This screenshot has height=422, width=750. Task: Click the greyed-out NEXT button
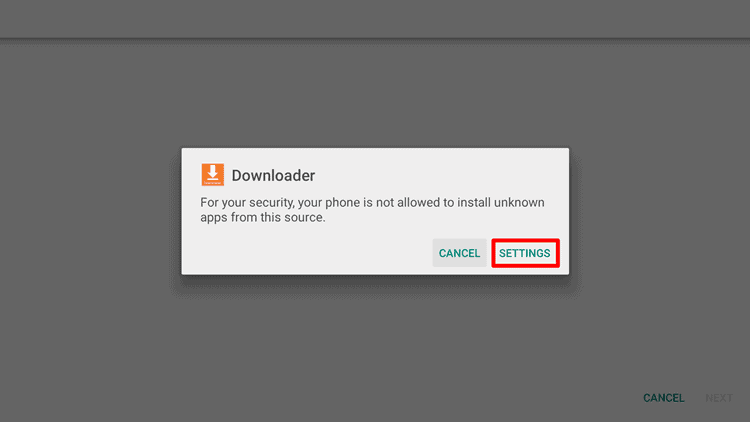pos(719,398)
